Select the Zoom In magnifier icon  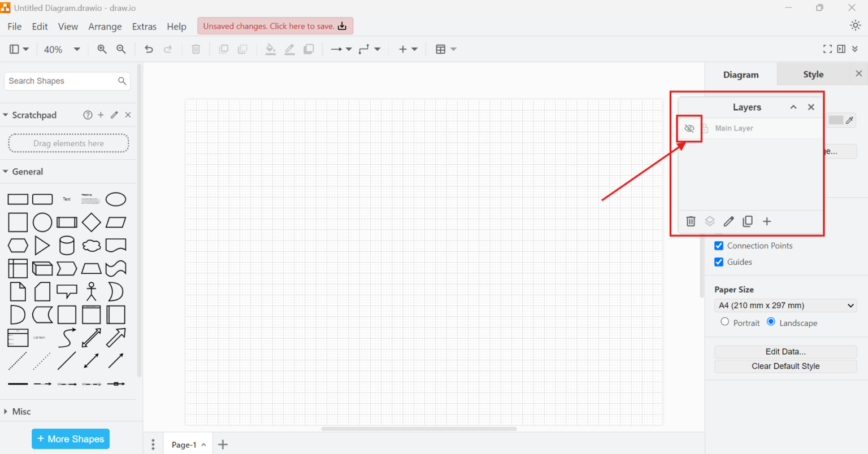[102, 49]
